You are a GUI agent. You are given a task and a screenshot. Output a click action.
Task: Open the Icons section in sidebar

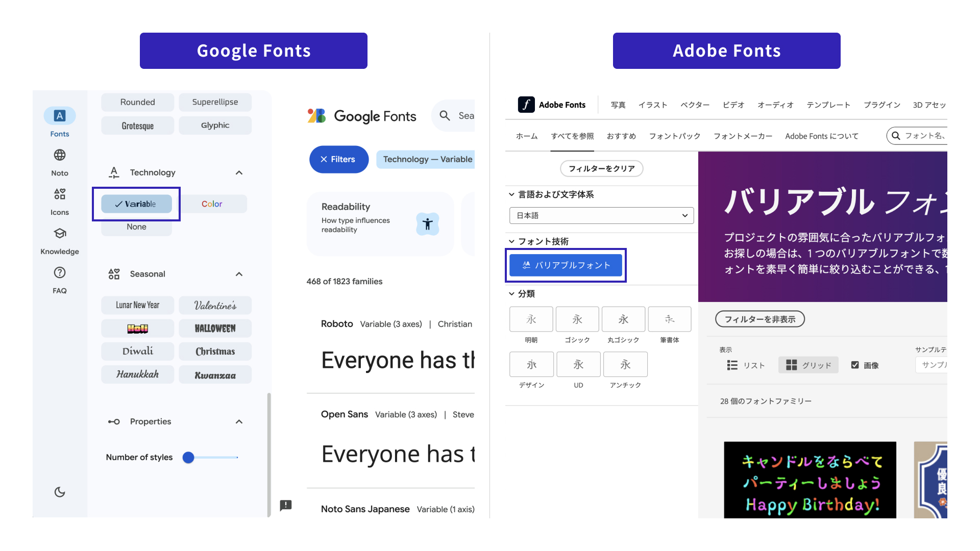click(60, 202)
